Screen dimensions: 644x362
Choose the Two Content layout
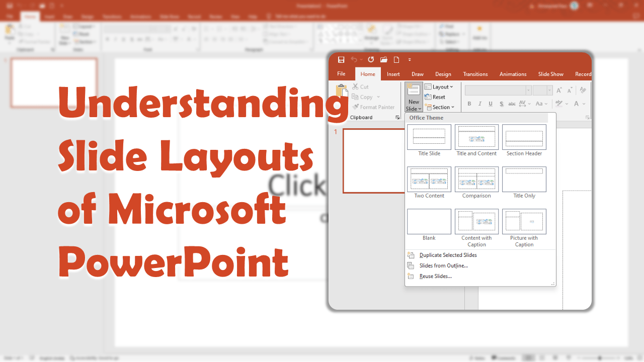pyautogui.click(x=429, y=183)
